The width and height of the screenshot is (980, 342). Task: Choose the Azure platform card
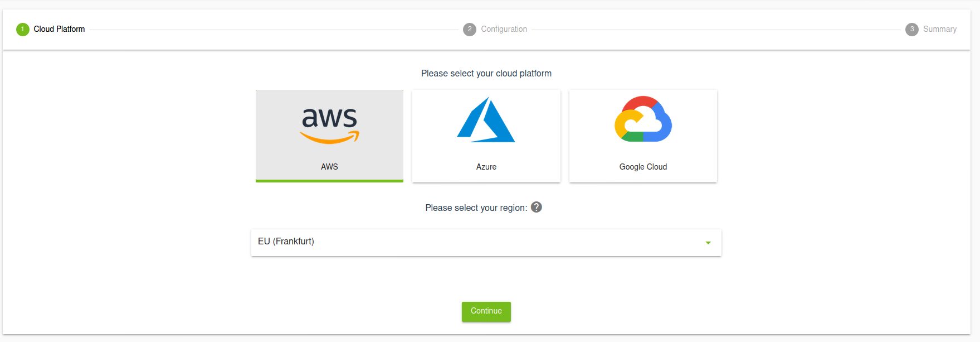point(486,136)
